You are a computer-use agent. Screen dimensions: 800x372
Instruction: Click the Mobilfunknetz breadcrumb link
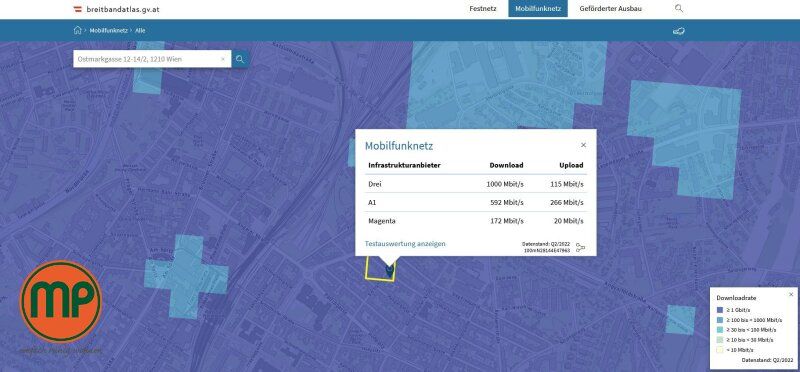pos(108,31)
